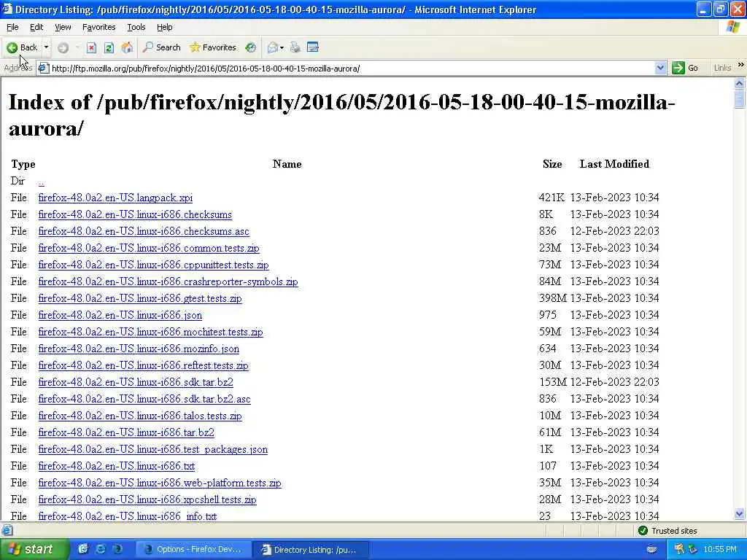Screen dimensions: 747x560
Task: Open the linux-i686.json link
Action: pyautogui.click(x=120, y=315)
